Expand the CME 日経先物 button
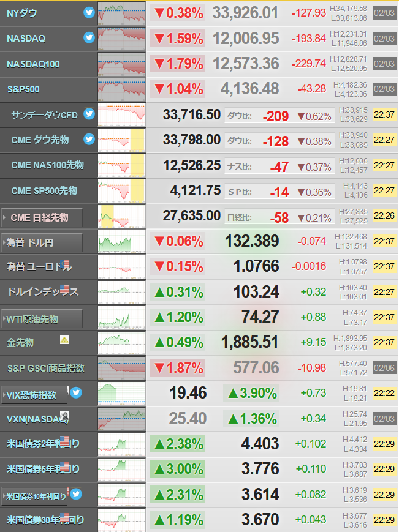Screen dimensions: 399x532 coord(42,217)
